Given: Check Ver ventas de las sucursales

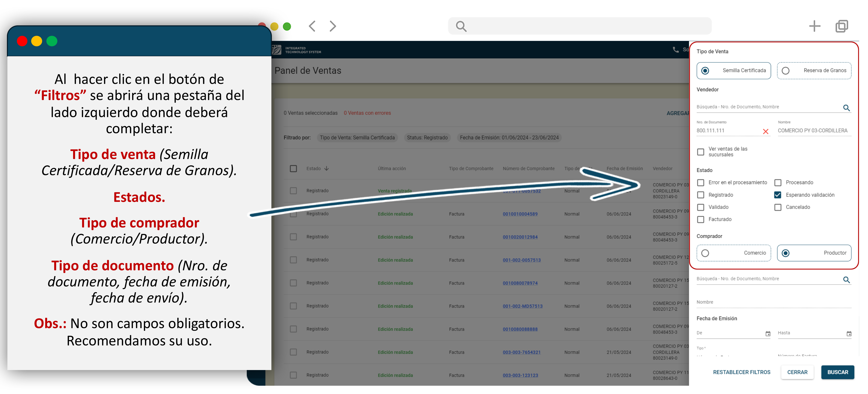Looking at the screenshot, I should tap(701, 152).
